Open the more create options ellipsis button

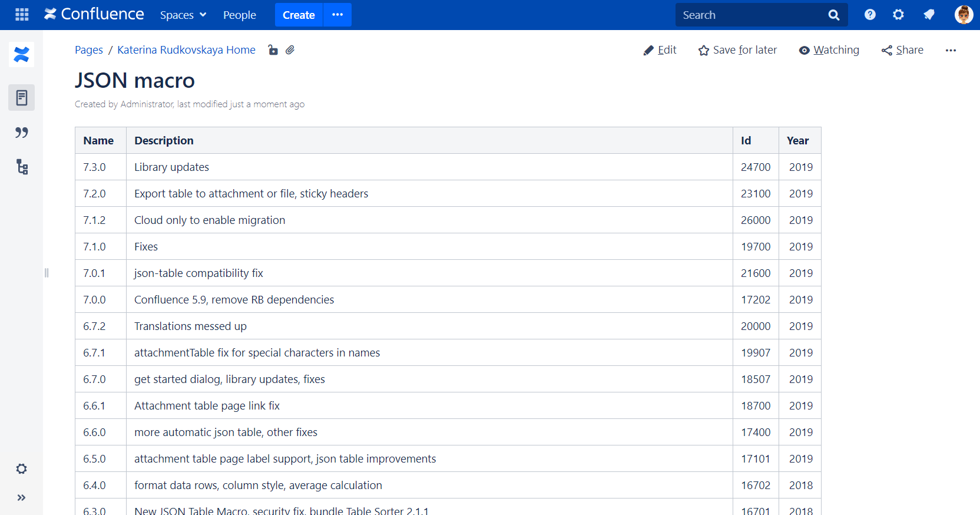(x=337, y=15)
